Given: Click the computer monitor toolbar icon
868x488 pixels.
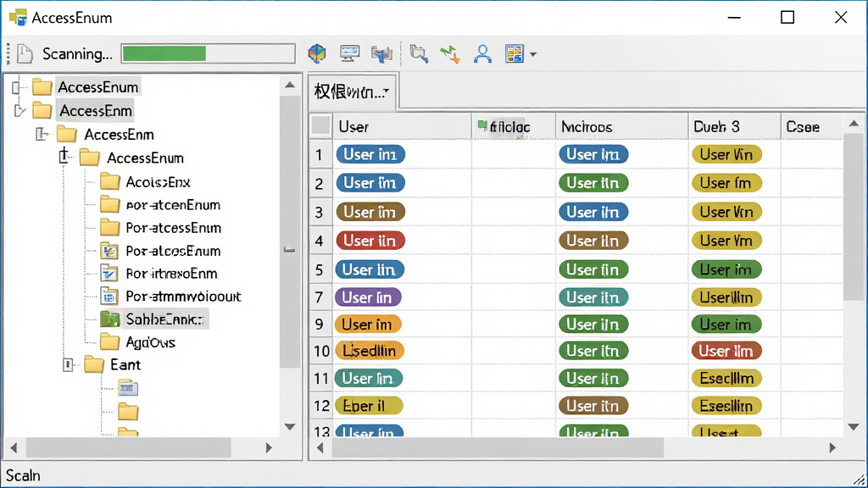Looking at the screenshot, I should (x=349, y=53).
